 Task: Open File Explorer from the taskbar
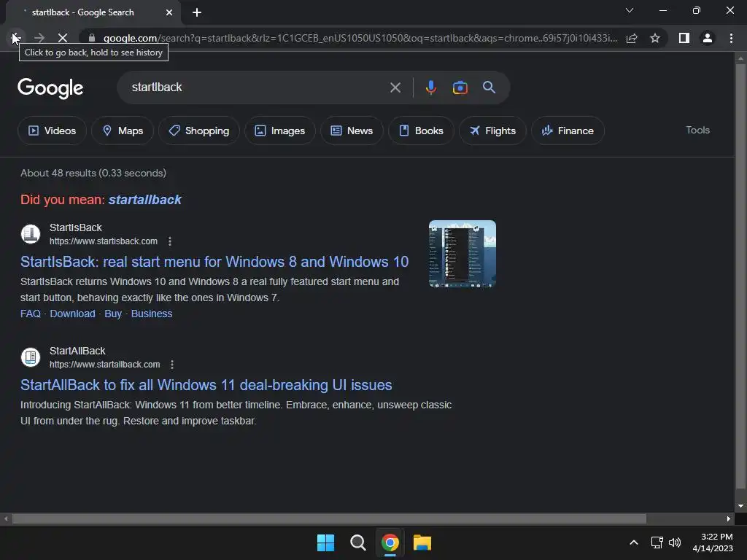(x=422, y=542)
